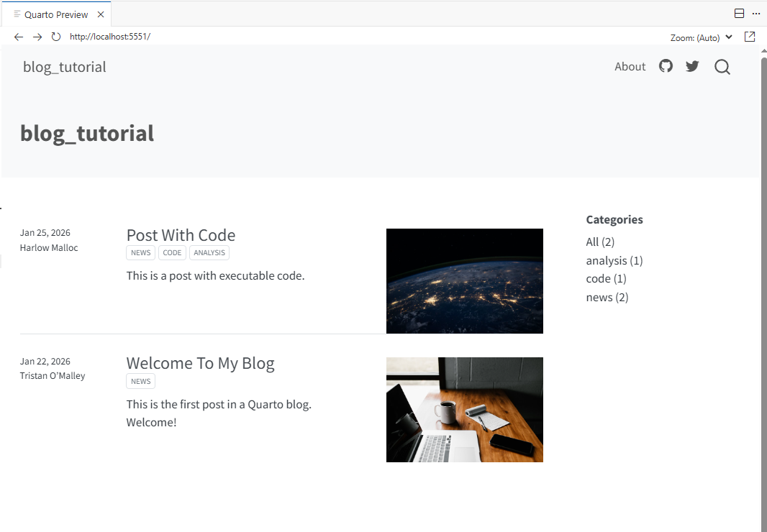Filter posts by analysis category
This screenshot has width=767, height=532.
(x=614, y=260)
